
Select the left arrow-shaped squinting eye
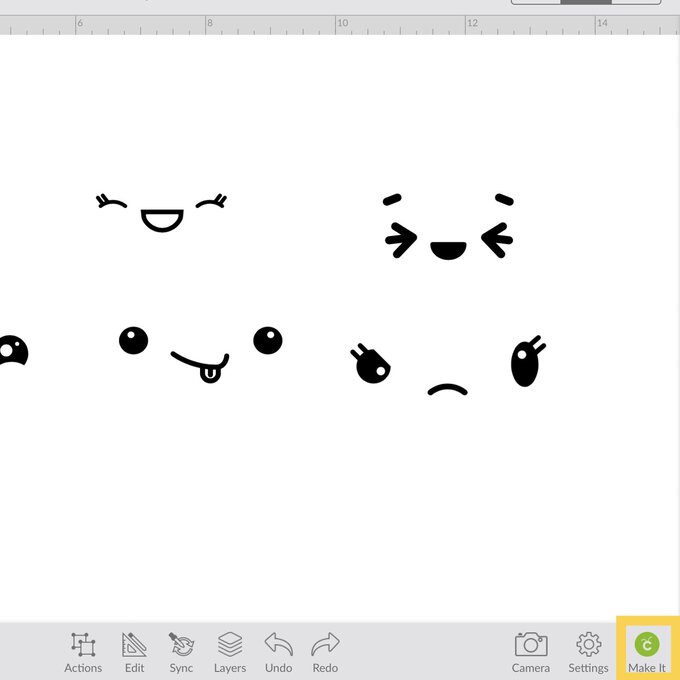[x=401, y=240]
